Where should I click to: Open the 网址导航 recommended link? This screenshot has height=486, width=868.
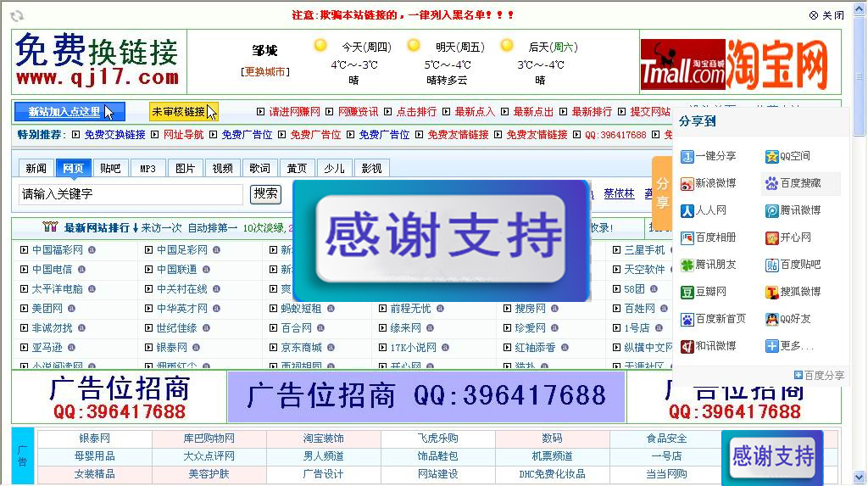click(183, 135)
